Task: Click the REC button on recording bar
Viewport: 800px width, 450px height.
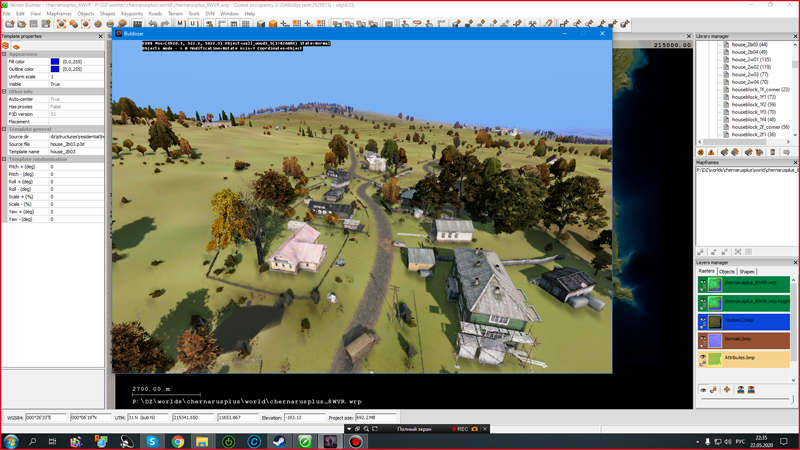Action: click(x=460, y=429)
